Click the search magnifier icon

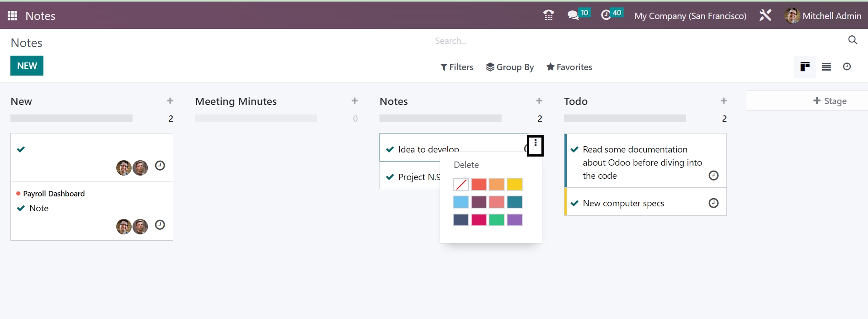(852, 40)
